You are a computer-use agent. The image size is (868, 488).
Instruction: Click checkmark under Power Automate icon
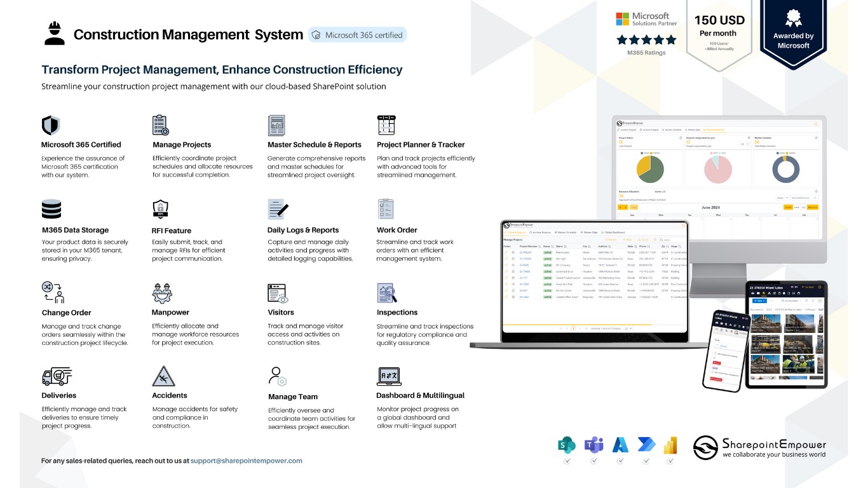point(646,461)
